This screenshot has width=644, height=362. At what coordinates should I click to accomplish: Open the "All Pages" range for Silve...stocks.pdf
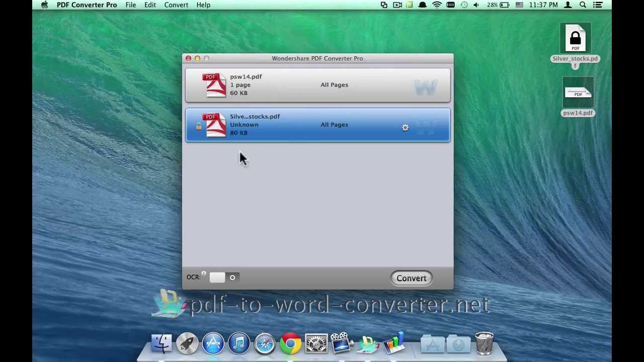[x=334, y=125]
